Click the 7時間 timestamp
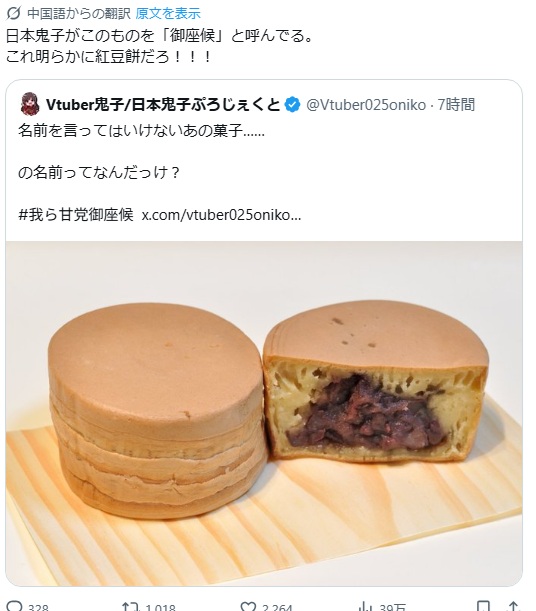Viewport: 536px width, 611px height. point(456,105)
